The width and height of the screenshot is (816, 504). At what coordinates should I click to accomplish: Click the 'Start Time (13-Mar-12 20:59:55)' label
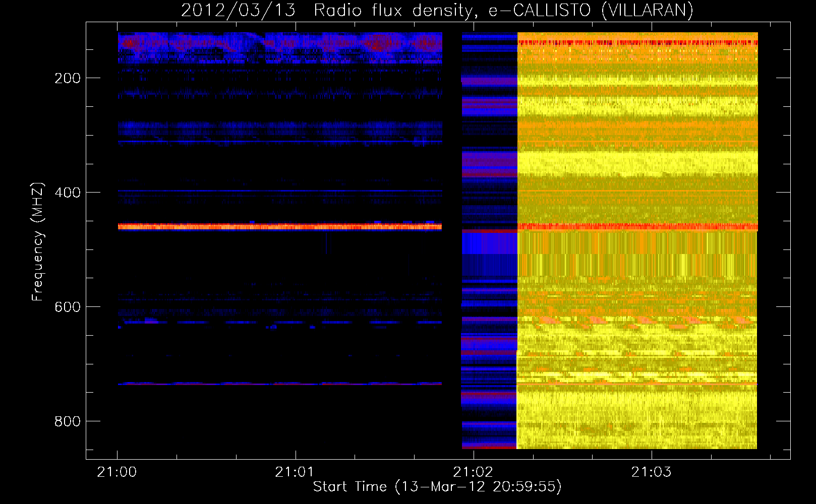(x=437, y=487)
